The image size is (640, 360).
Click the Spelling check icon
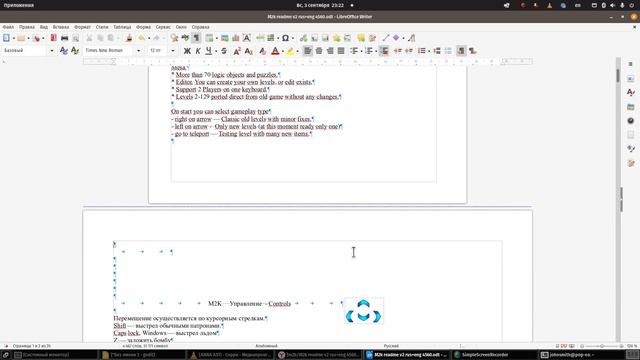point(185,38)
